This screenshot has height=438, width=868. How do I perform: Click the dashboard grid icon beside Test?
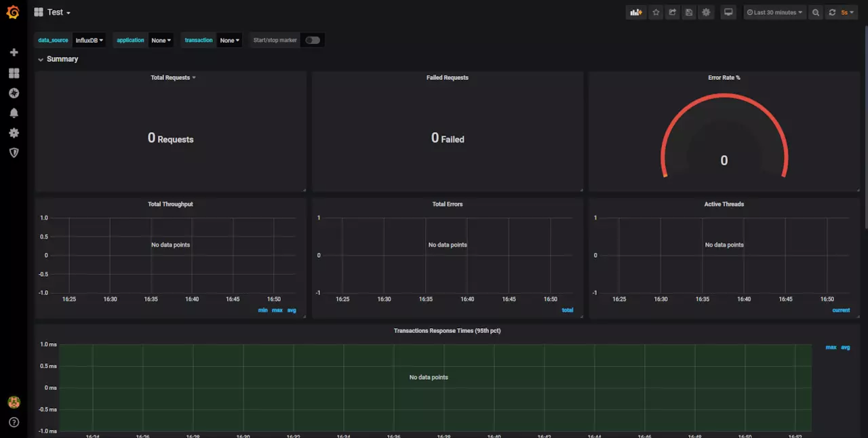coord(39,12)
